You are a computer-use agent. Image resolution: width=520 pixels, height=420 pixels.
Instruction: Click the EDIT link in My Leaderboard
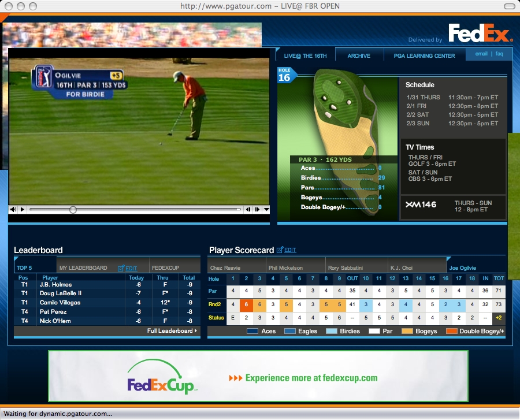(x=131, y=268)
